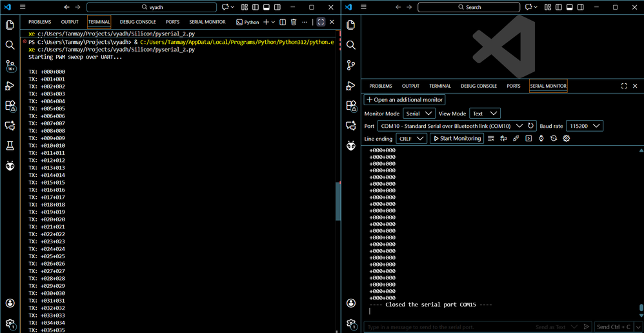Open Source Control in right window

351,65
